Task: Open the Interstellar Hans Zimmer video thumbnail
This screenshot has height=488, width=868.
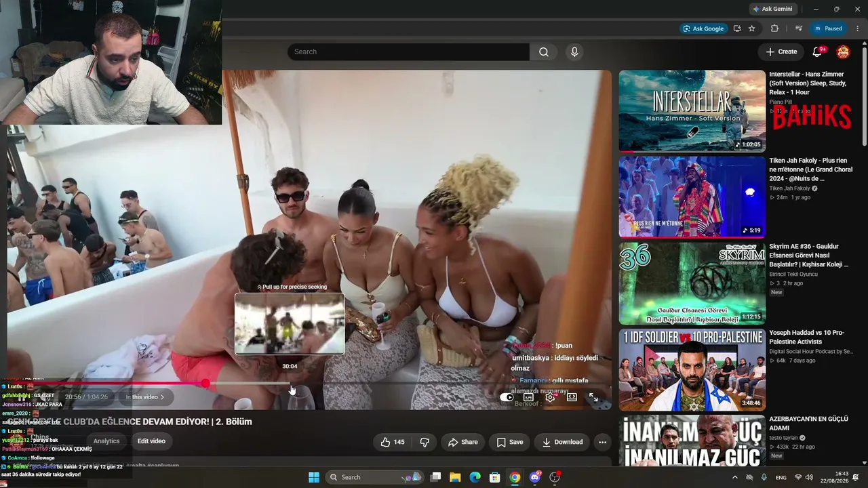Action: click(692, 110)
